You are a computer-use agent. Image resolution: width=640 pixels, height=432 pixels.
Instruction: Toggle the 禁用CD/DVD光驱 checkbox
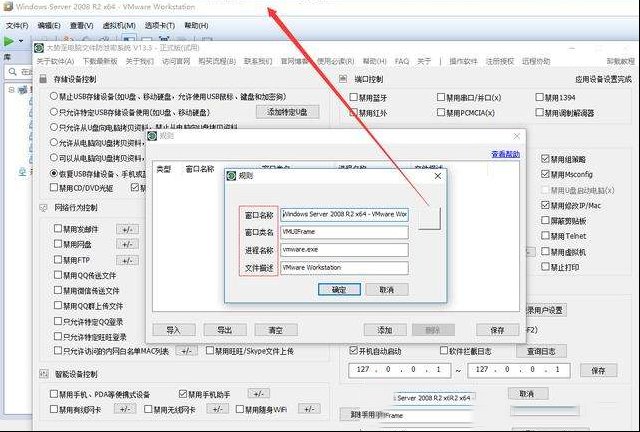53,187
